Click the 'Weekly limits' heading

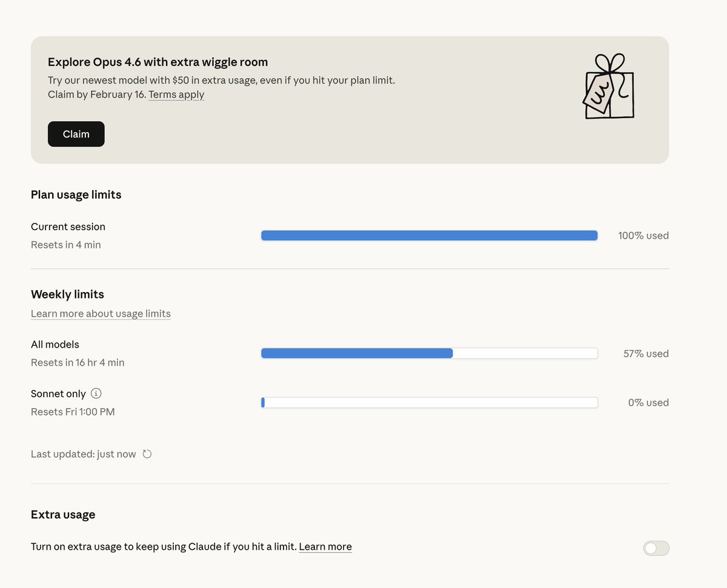click(x=67, y=294)
